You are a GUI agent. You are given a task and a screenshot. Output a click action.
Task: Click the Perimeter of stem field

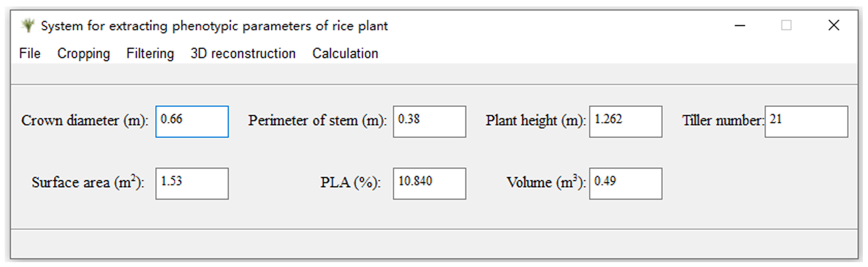429,121
